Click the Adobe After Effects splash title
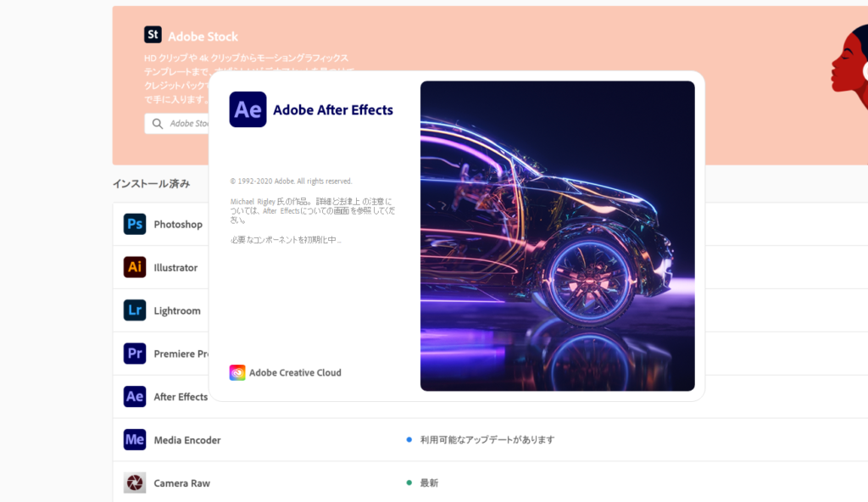The height and width of the screenshot is (502, 868). [x=332, y=109]
